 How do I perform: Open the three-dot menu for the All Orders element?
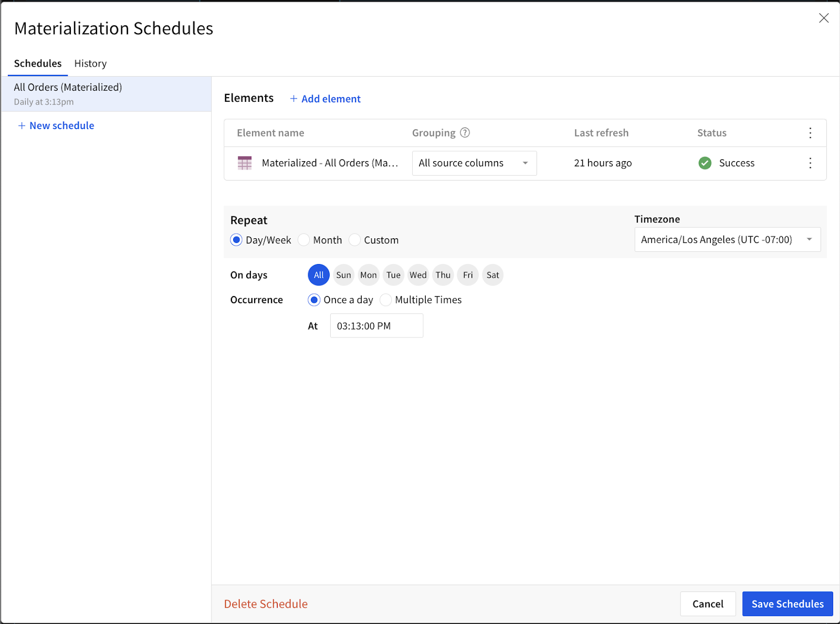click(x=810, y=163)
